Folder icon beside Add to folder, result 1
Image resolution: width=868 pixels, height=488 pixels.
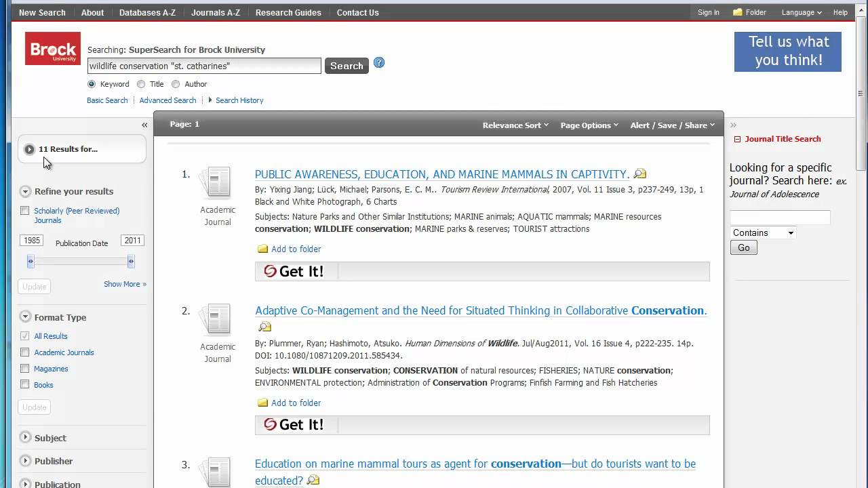pyautogui.click(x=262, y=249)
